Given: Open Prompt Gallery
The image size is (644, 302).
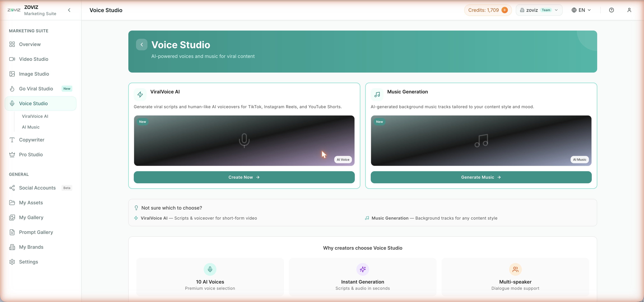Looking at the screenshot, I should point(40,232).
